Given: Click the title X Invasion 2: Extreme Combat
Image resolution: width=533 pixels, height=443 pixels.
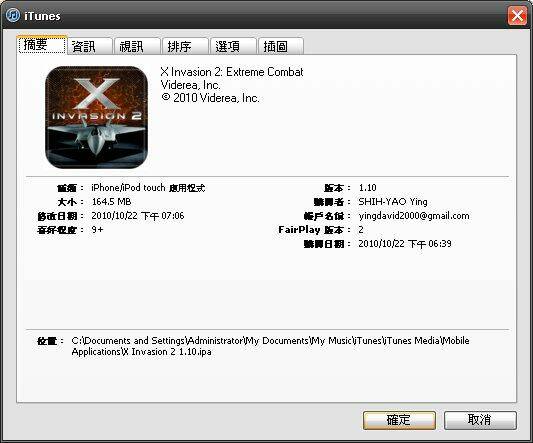Looking at the screenshot, I should point(232,72).
